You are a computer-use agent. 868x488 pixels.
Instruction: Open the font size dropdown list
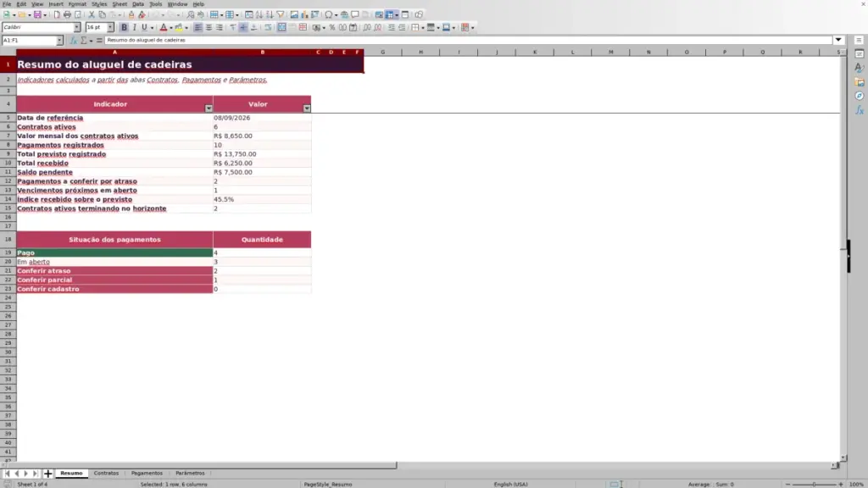point(110,27)
